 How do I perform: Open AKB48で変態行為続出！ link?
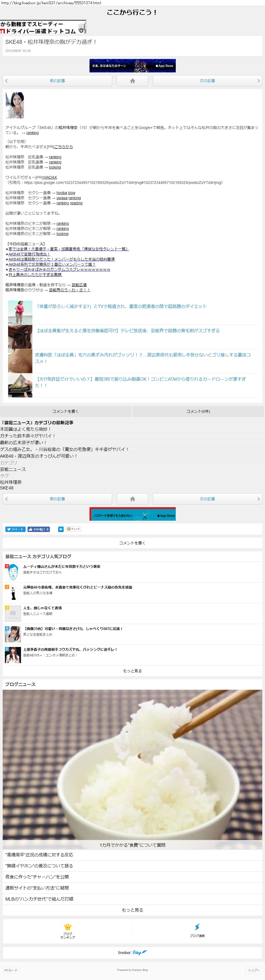coord(29,254)
